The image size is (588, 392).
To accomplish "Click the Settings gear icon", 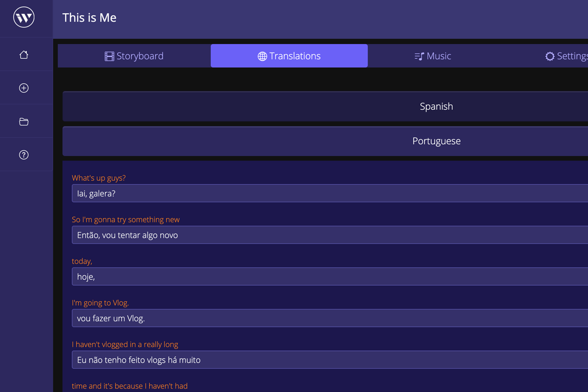I will 550,56.
